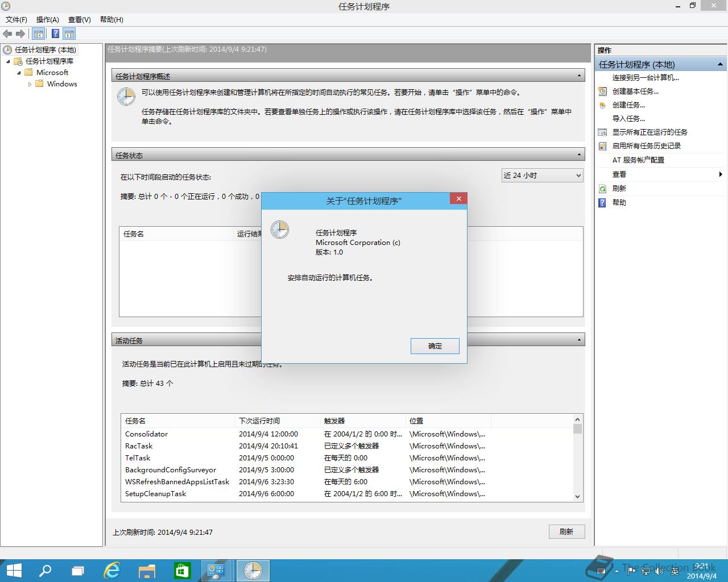
Task: Click the 任务名 column header in task status
Action: [x=177, y=234]
